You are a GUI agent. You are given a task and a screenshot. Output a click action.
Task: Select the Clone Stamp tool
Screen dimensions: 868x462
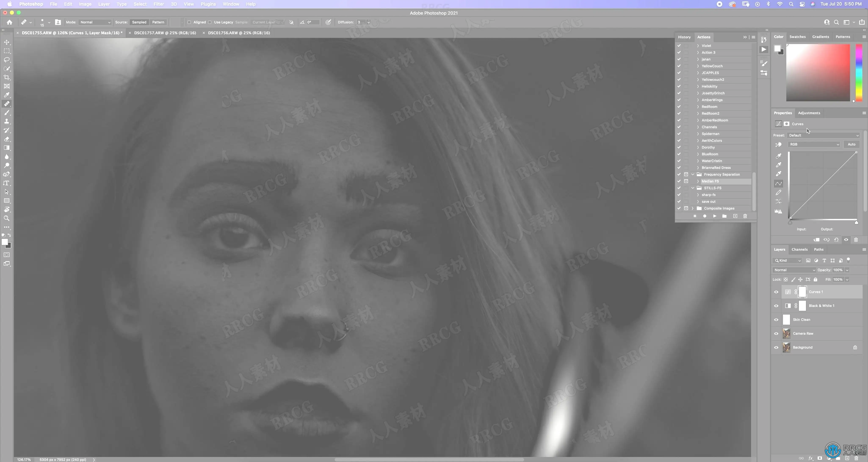point(7,121)
